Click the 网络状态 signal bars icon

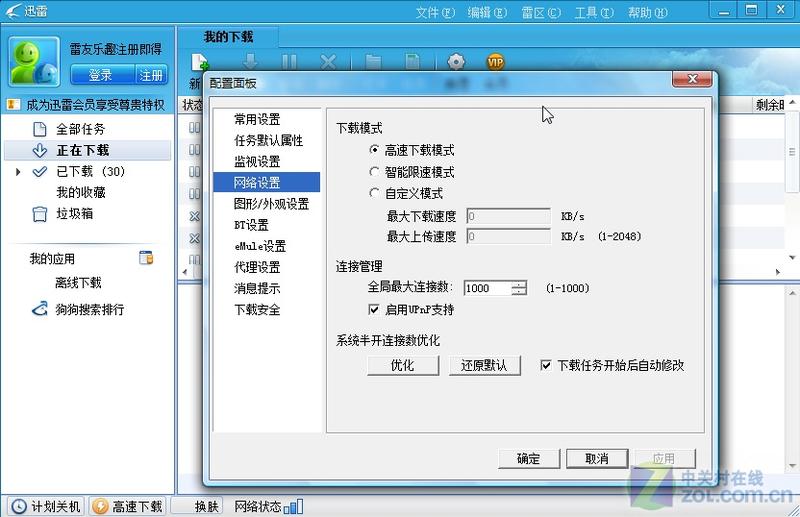pos(294,507)
